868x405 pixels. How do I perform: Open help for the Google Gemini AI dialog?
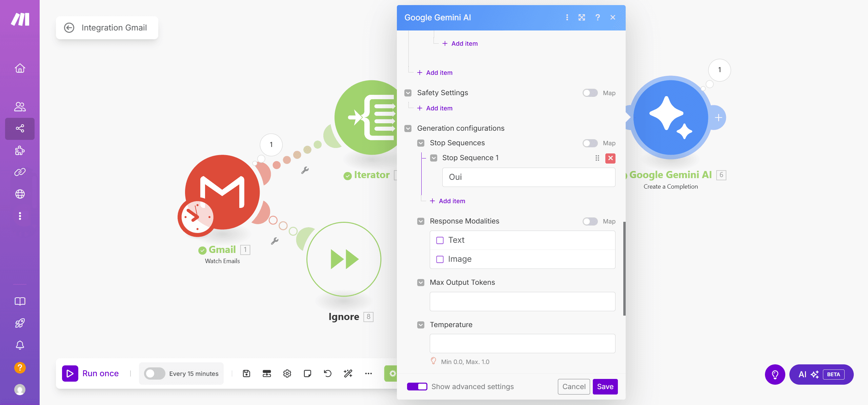(x=598, y=18)
